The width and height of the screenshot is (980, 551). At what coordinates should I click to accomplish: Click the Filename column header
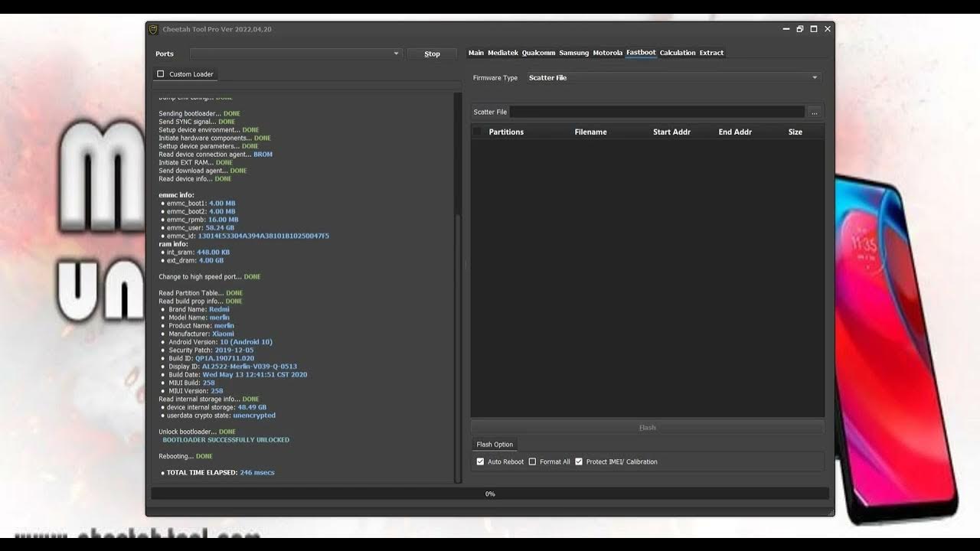coord(591,132)
